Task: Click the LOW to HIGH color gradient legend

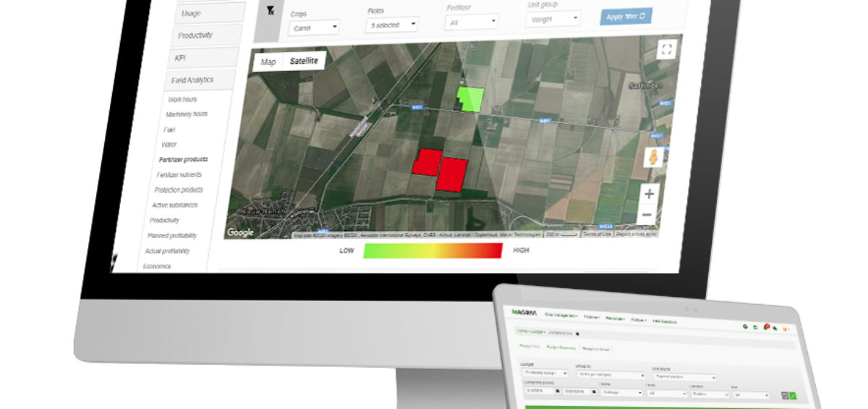Action: click(x=432, y=250)
